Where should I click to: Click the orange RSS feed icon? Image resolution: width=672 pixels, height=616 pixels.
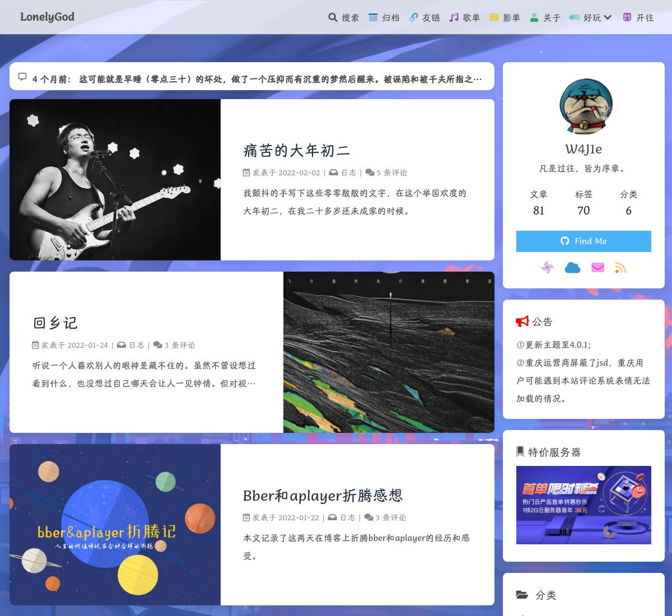pyautogui.click(x=620, y=268)
